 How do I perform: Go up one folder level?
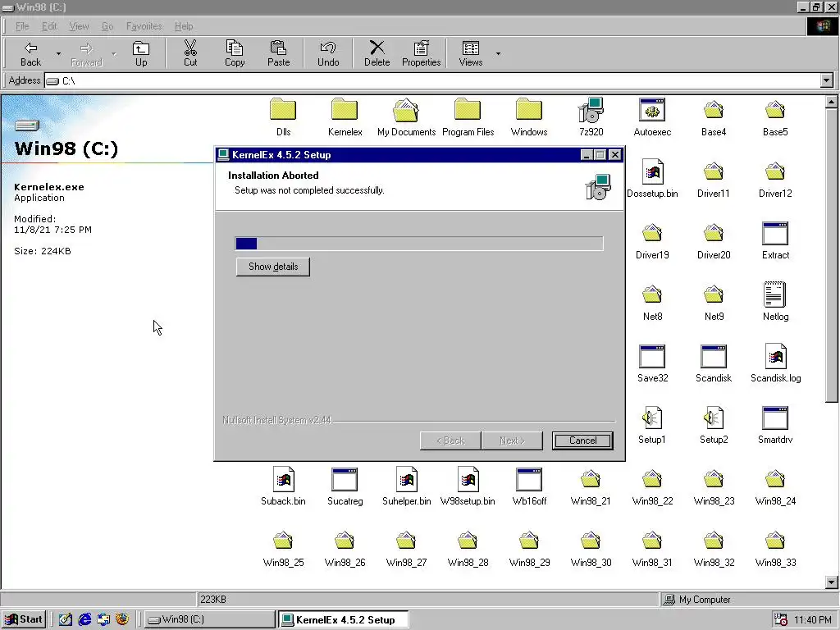pyautogui.click(x=141, y=53)
